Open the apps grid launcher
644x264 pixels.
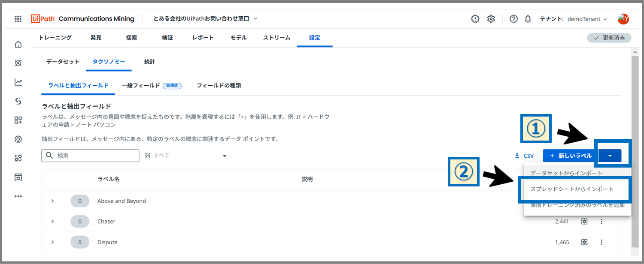click(18, 19)
